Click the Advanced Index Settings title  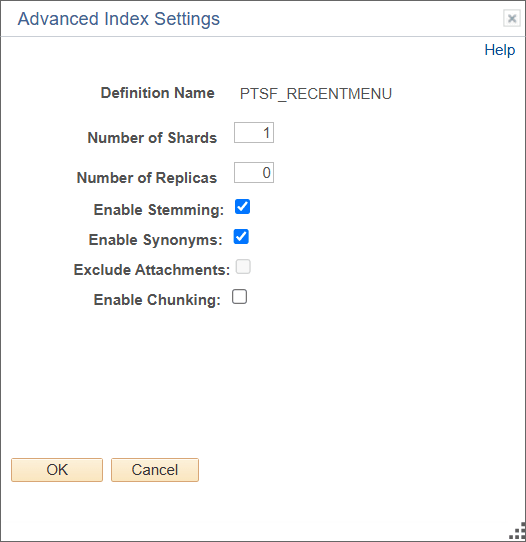119,19
